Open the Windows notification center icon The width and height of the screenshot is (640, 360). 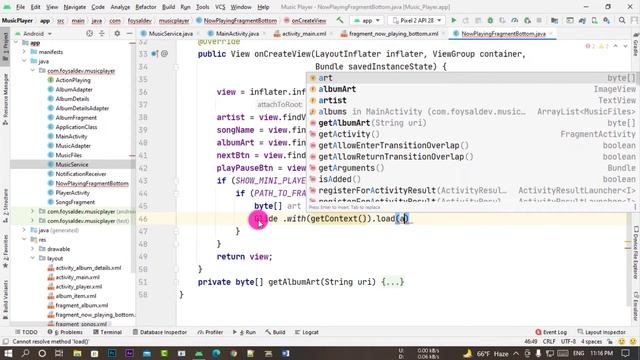tap(626, 353)
